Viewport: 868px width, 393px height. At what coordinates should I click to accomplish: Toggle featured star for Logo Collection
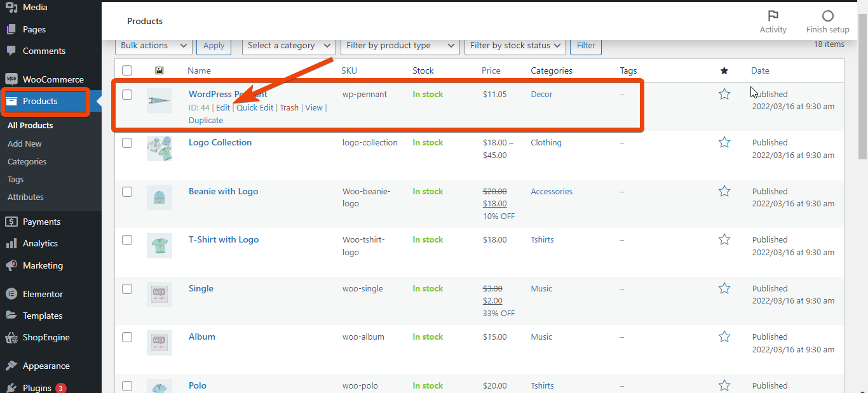[x=724, y=142]
